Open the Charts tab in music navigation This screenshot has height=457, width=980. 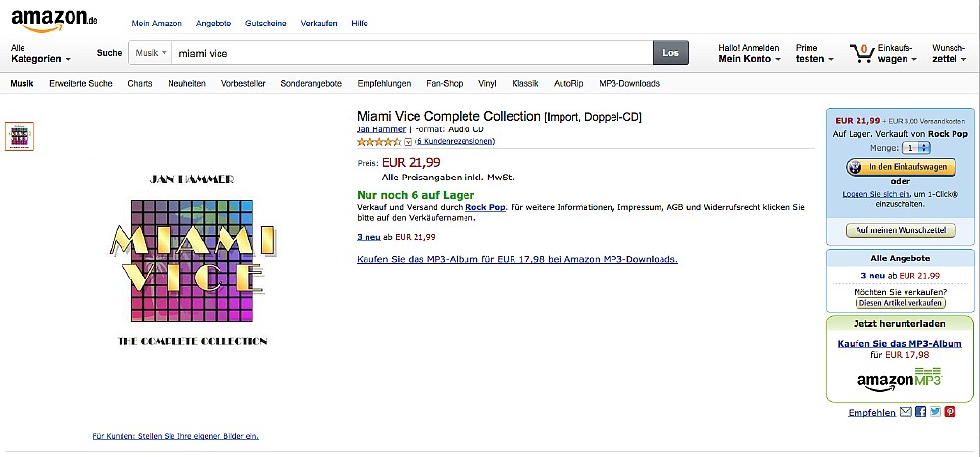click(140, 84)
